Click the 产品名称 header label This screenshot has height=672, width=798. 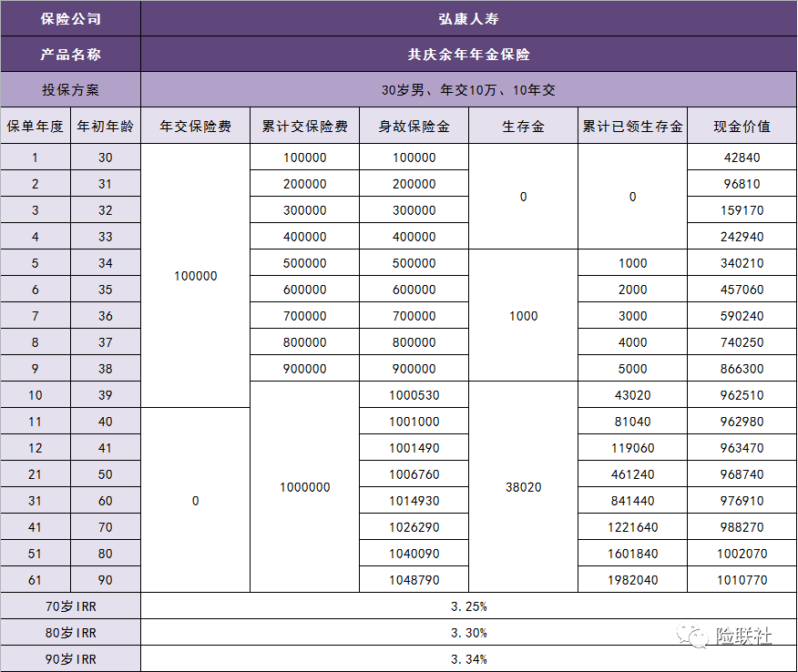click(x=71, y=55)
